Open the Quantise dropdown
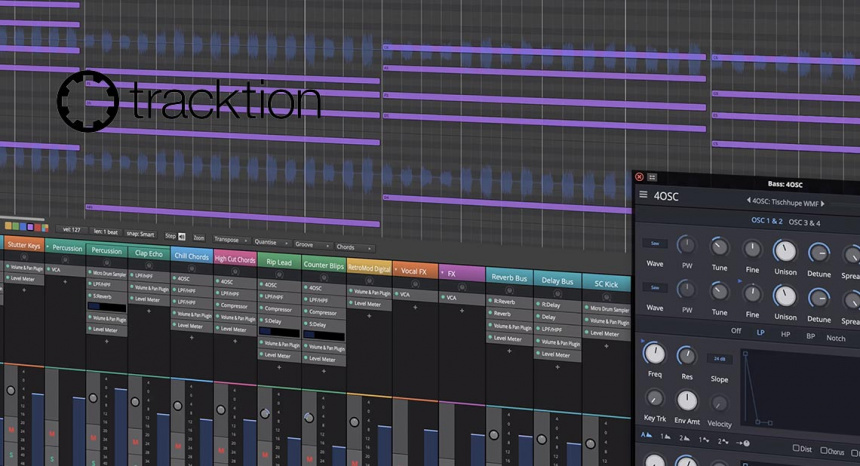The width and height of the screenshot is (860, 466). pyautogui.click(x=269, y=242)
